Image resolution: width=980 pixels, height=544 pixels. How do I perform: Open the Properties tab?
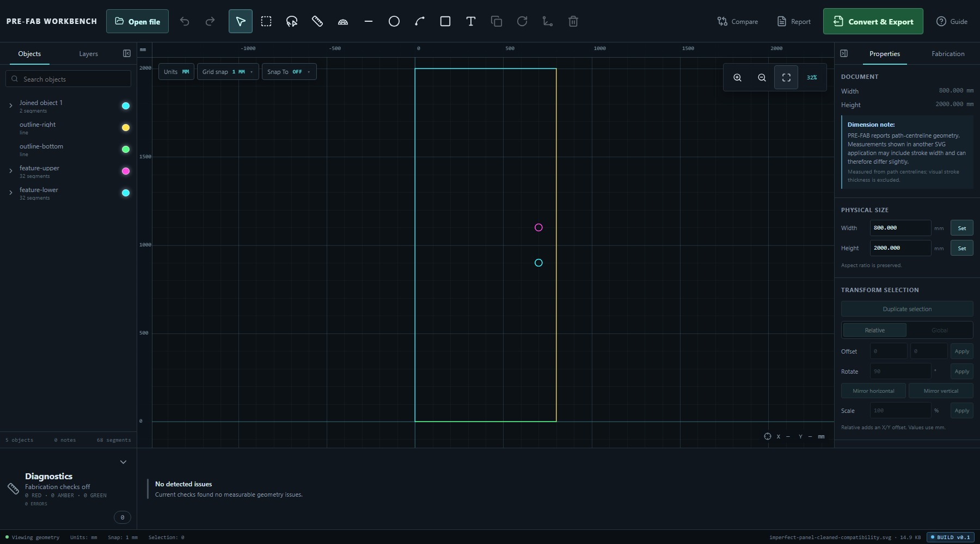pos(884,54)
